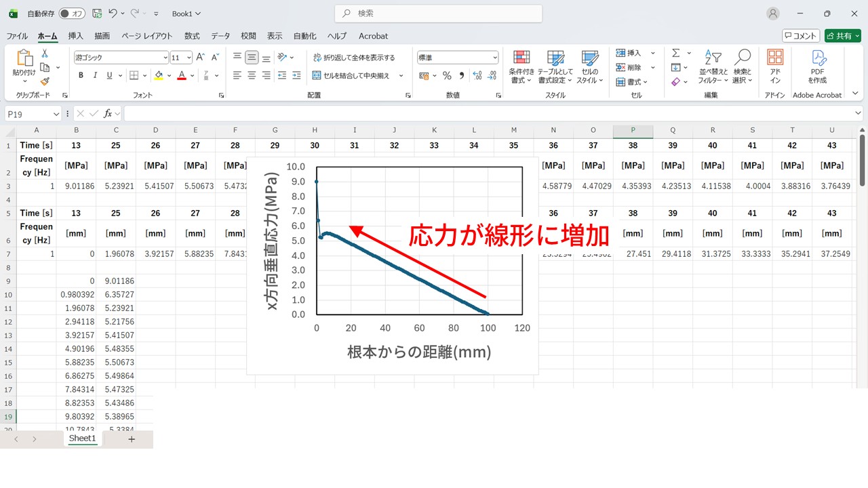This screenshot has width=868, height=488.
Task: Click the Comments (コメント) button
Action: coord(801,36)
